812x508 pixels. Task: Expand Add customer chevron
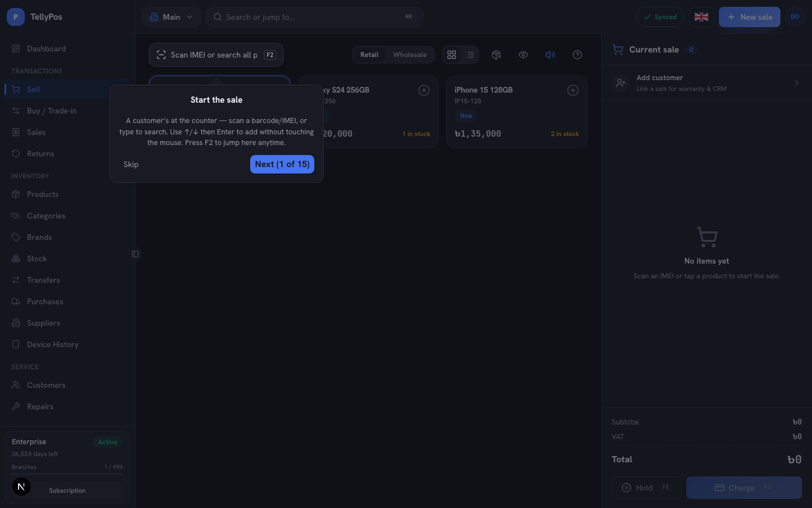(x=797, y=83)
